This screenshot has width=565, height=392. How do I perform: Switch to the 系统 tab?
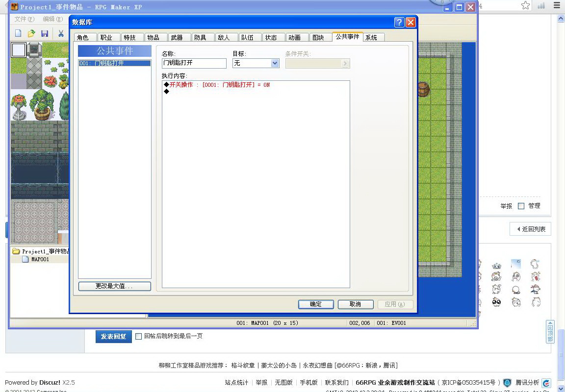click(374, 37)
